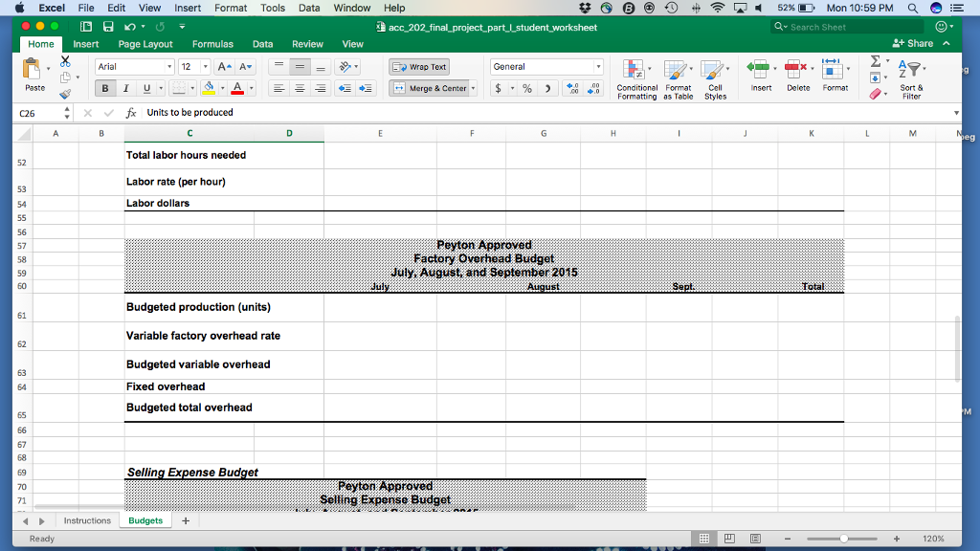
Task: Select the Instructions sheet tab
Action: [x=87, y=520]
